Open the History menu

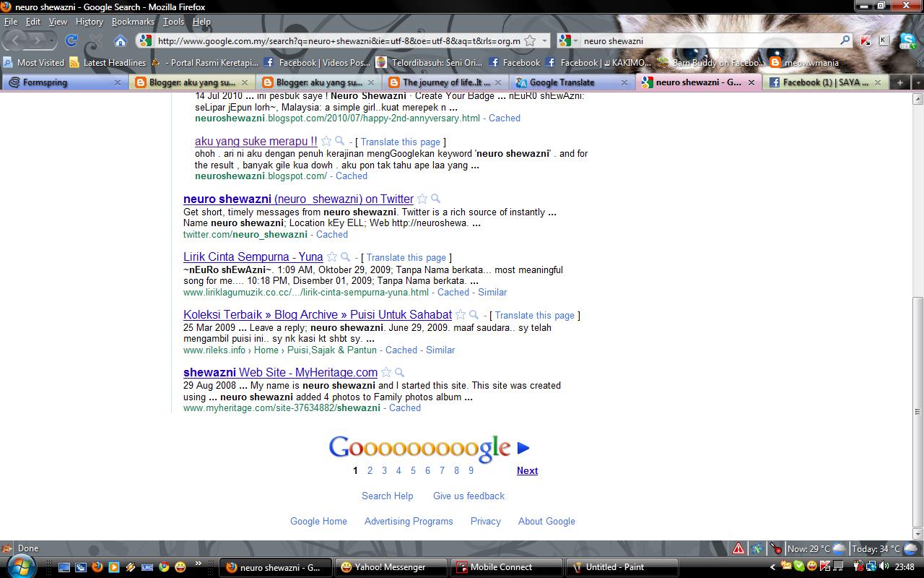click(89, 22)
